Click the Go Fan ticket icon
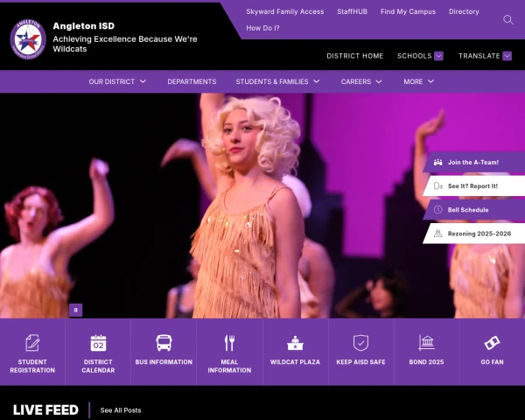The image size is (525, 420). 492,343
